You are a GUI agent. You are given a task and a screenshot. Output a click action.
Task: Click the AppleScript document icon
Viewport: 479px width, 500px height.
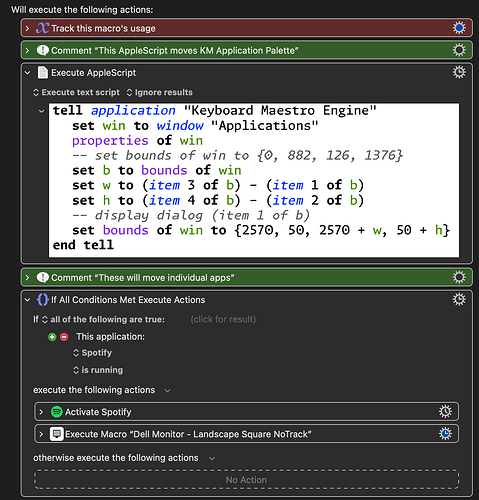43,73
